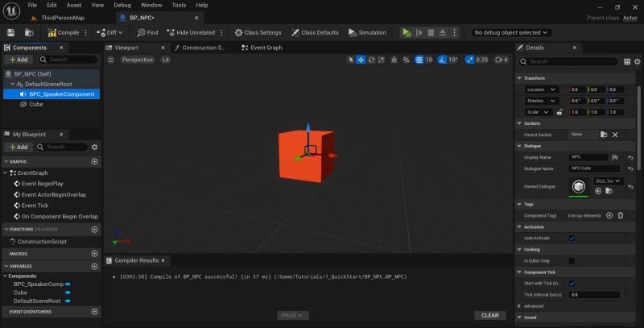Open Find in blueprint
The image size is (644, 328).
pos(148,32)
